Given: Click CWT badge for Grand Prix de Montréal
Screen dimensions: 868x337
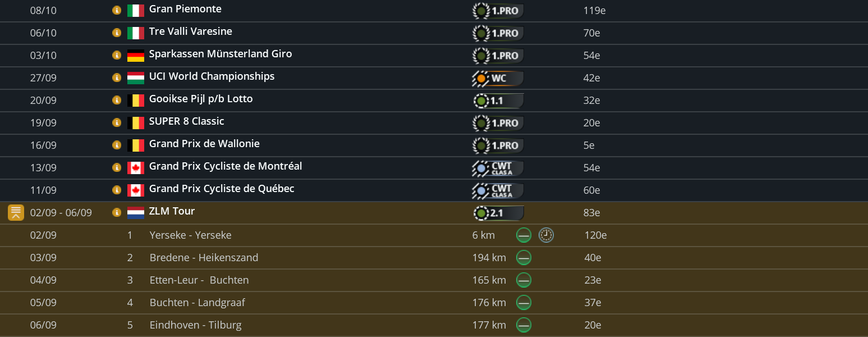Looking at the screenshot, I should click(497, 168).
